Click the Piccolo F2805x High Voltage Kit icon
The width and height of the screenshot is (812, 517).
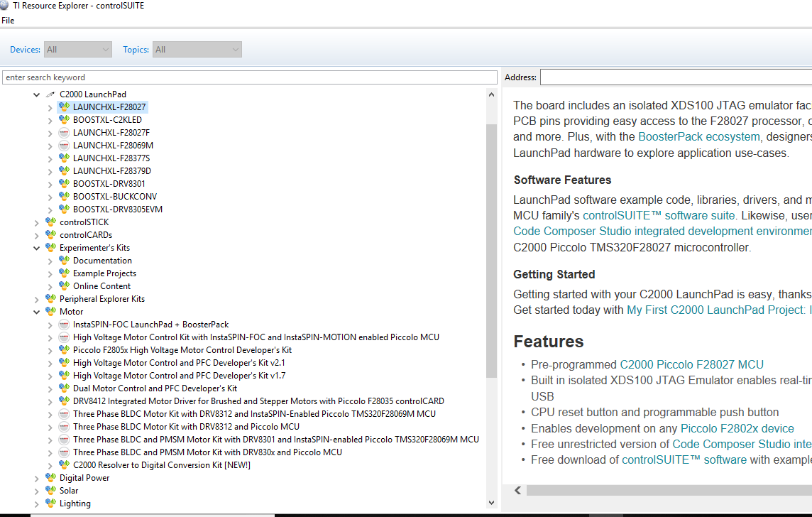pos(64,350)
